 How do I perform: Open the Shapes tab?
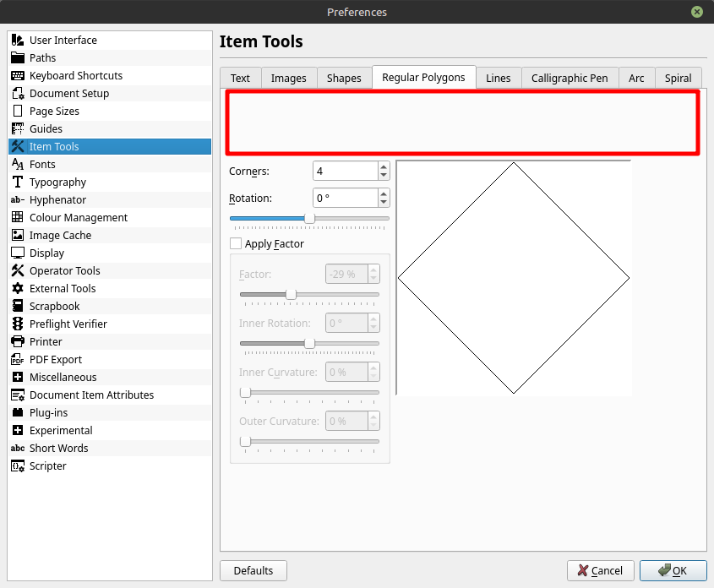click(x=344, y=78)
